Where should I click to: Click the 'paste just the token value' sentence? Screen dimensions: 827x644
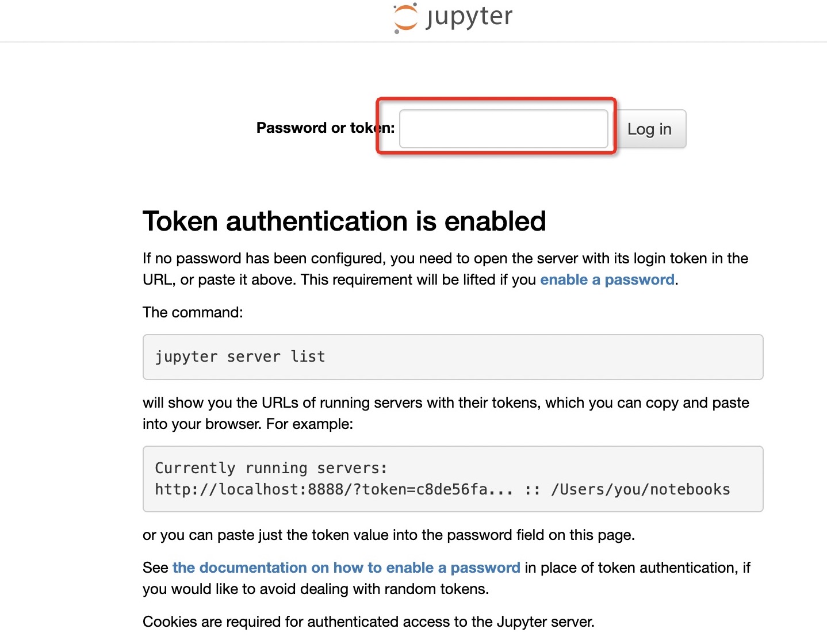(389, 535)
